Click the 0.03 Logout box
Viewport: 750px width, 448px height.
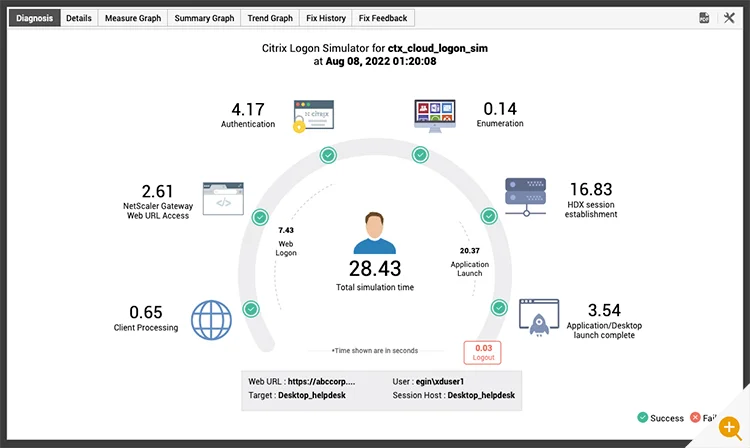click(x=483, y=352)
